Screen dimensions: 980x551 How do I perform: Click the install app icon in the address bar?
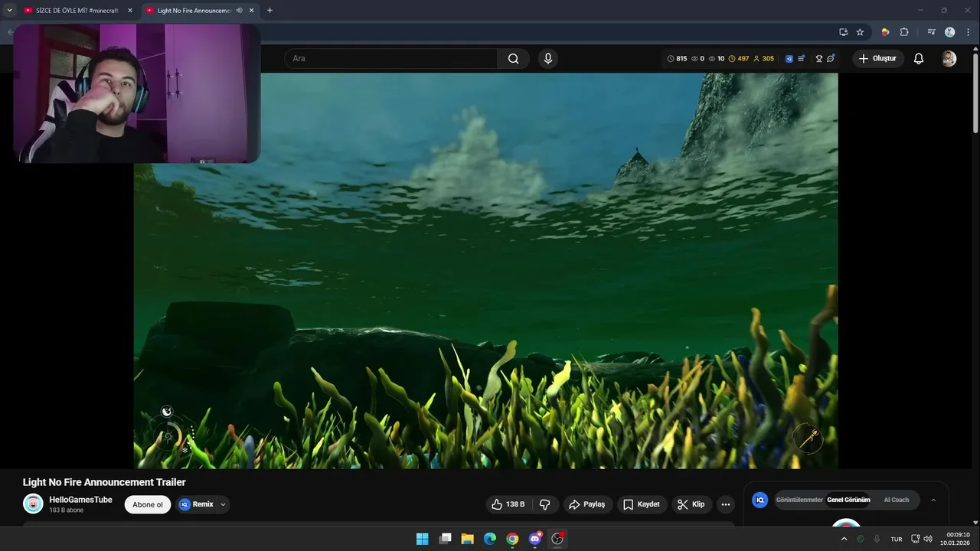843,32
